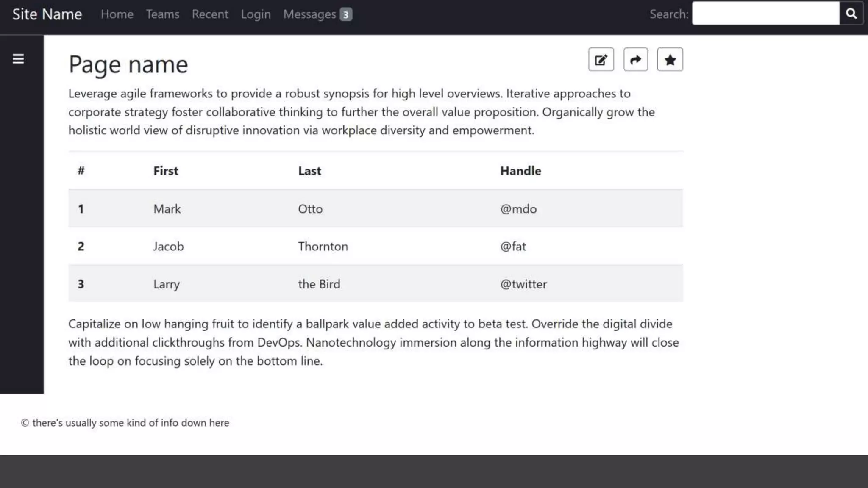Viewport: 868px width, 488px height.
Task: Click row number 3 cell
Action: tap(81, 284)
